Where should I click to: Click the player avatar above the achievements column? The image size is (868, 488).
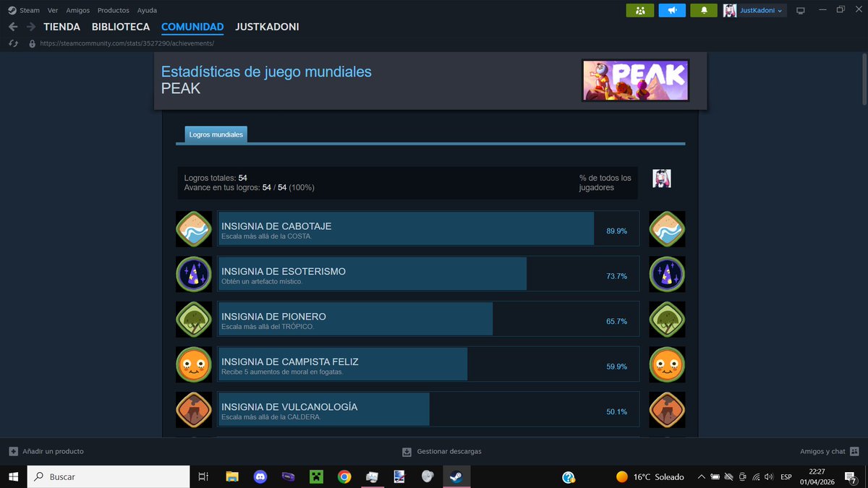(x=662, y=179)
